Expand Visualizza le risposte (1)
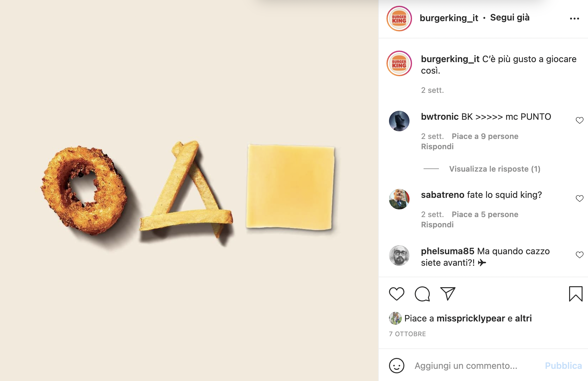588x381 pixels. [x=495, y=169]
